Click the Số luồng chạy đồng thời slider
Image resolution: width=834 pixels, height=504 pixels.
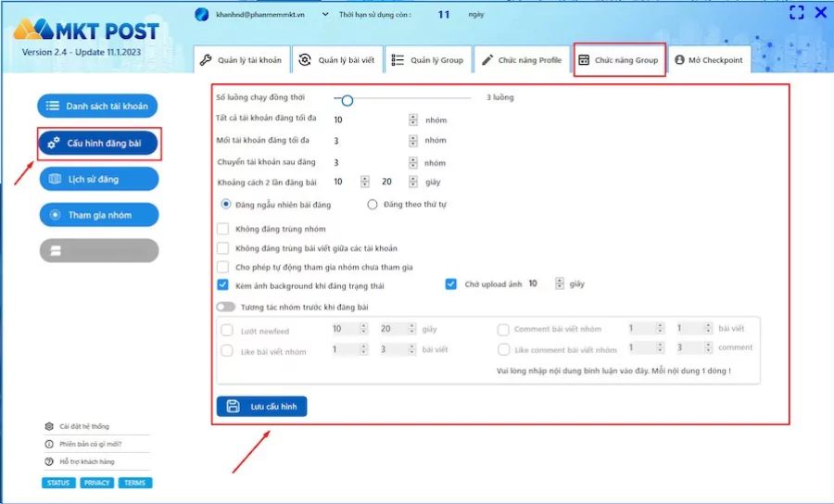(x=347, y=99)
